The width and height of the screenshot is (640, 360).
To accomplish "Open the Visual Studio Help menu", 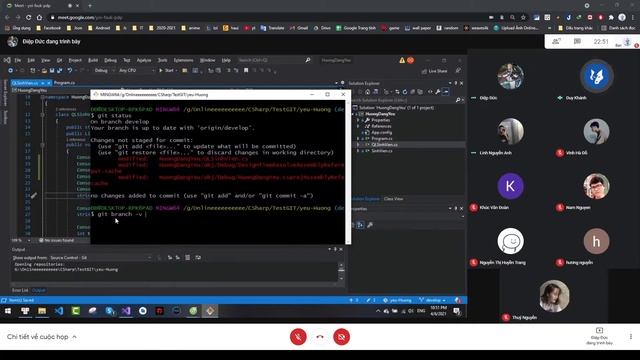I will [226, 60].
